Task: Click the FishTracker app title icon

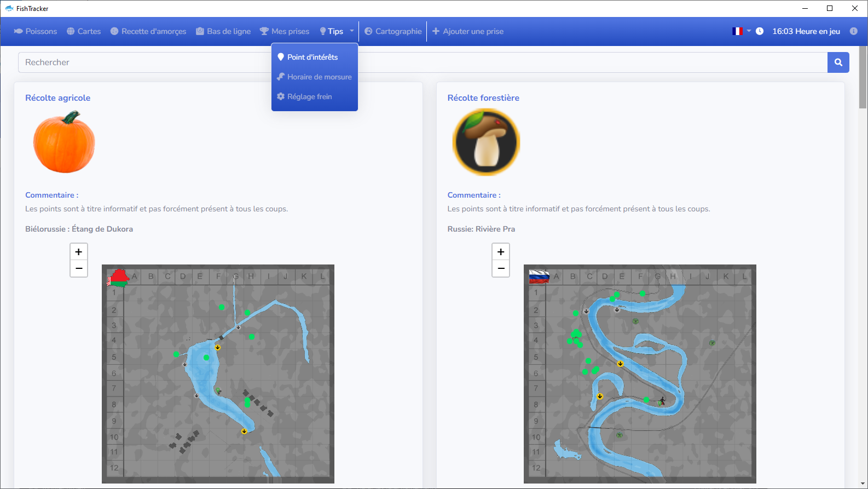Action: pos(9,8)
